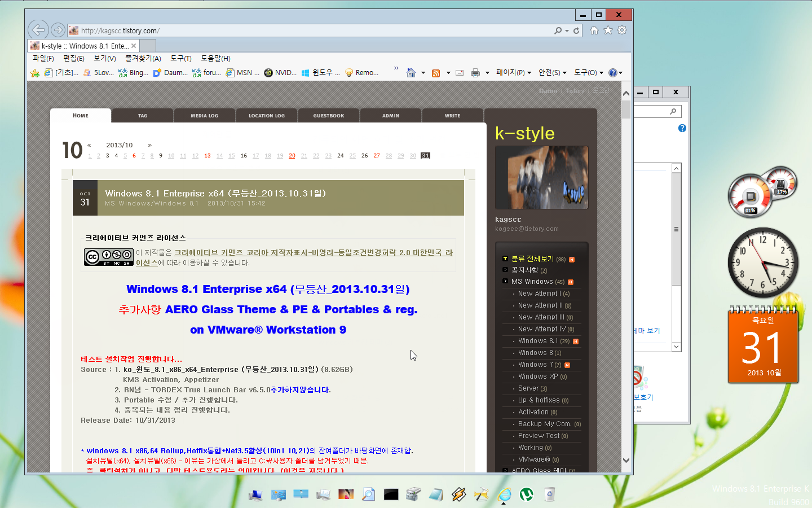The width and height of the screenshot is (812, 508).
Task: Open the MS Windows category
Action: 532,282
